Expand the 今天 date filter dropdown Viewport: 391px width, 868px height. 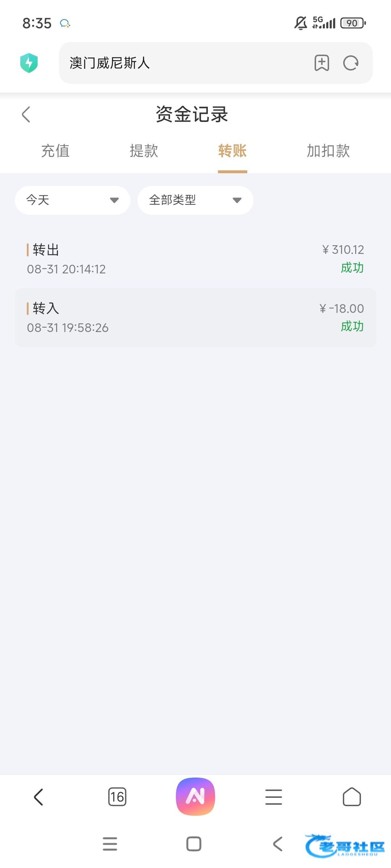coord(72,200)
